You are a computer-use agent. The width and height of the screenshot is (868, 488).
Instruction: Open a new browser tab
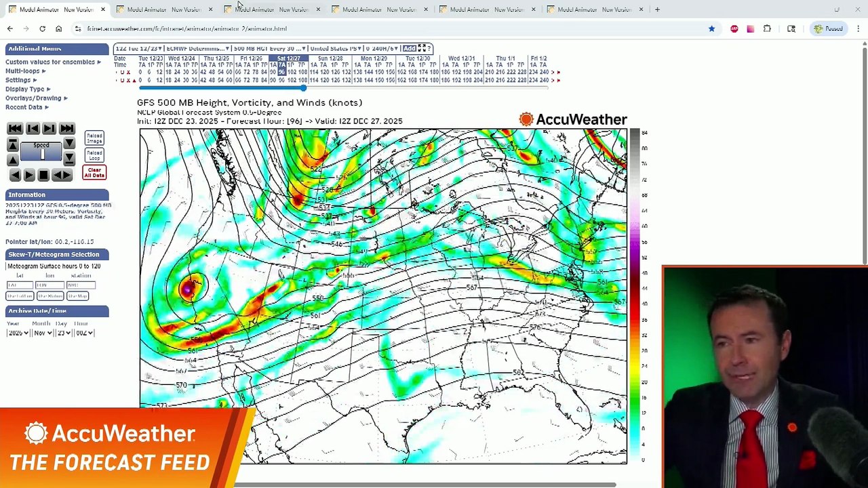click(x=657, y=9)
